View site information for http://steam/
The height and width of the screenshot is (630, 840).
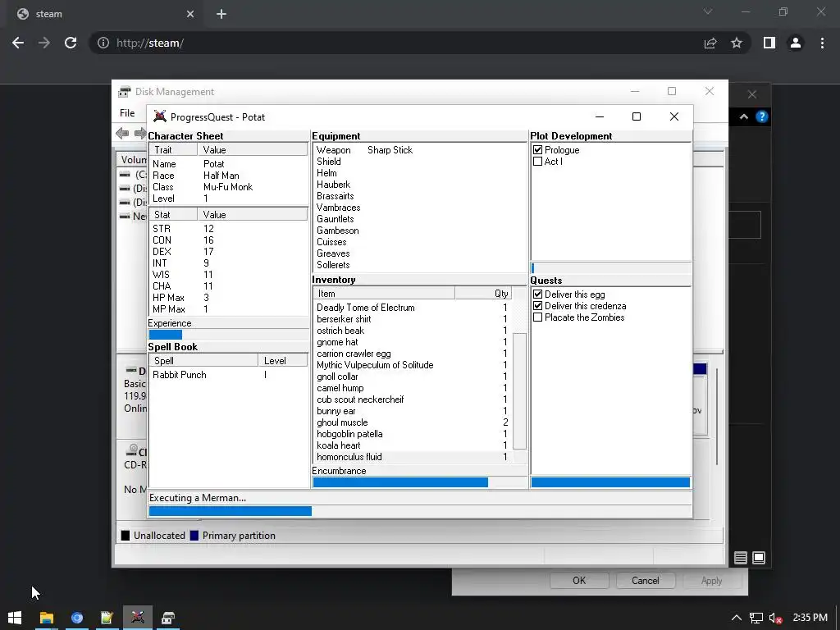click(103, 43)
